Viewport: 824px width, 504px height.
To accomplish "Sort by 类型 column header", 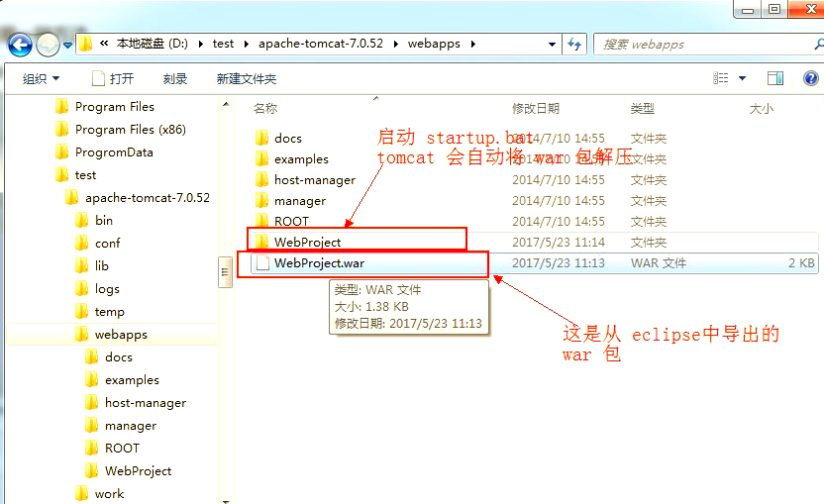I will pos(642,109).
